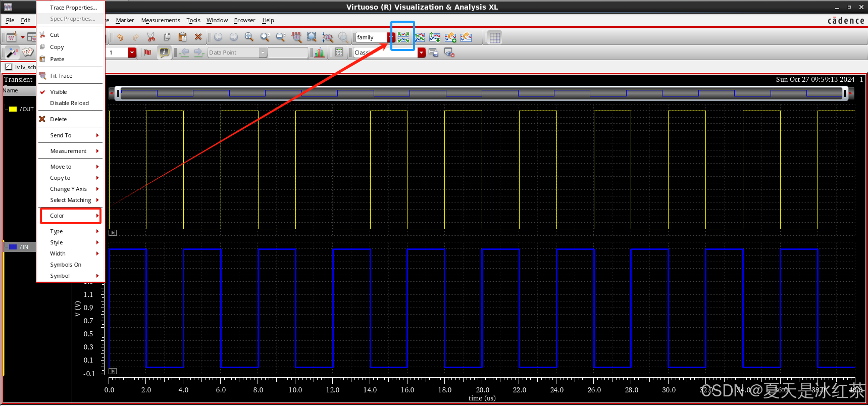Click the previous data point arrow

[x=184, y=53]
